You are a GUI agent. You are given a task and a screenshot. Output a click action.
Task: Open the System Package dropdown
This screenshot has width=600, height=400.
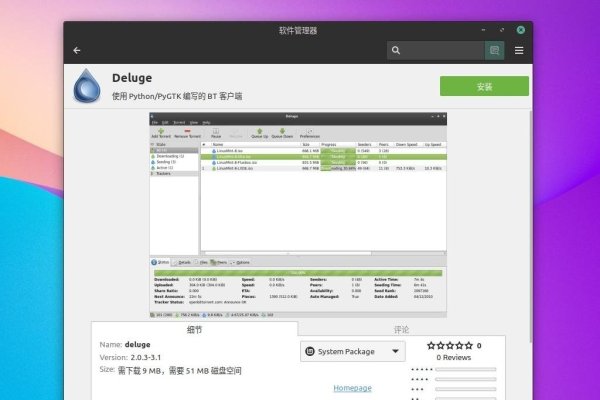pyautogui.click(x=352, y=351)
